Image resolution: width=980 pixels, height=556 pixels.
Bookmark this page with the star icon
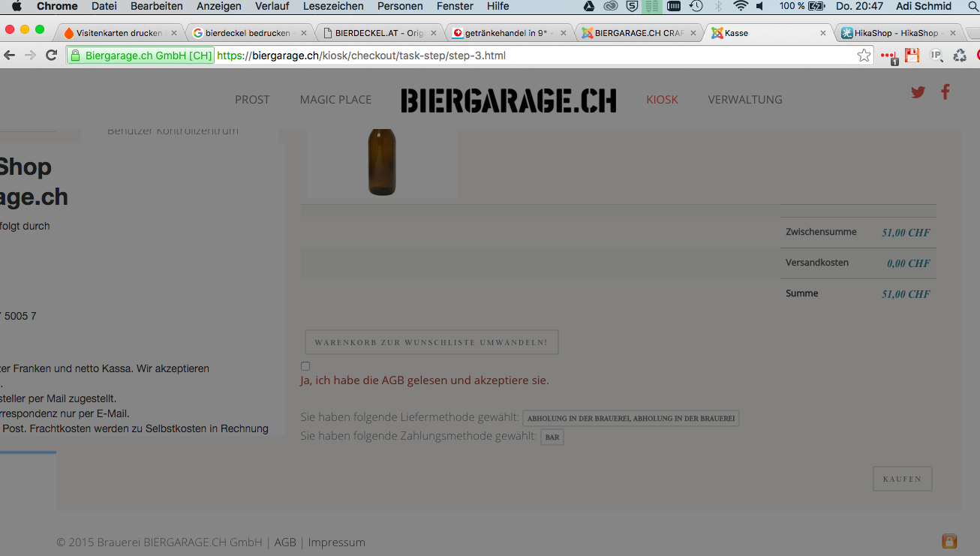(864, 56)
